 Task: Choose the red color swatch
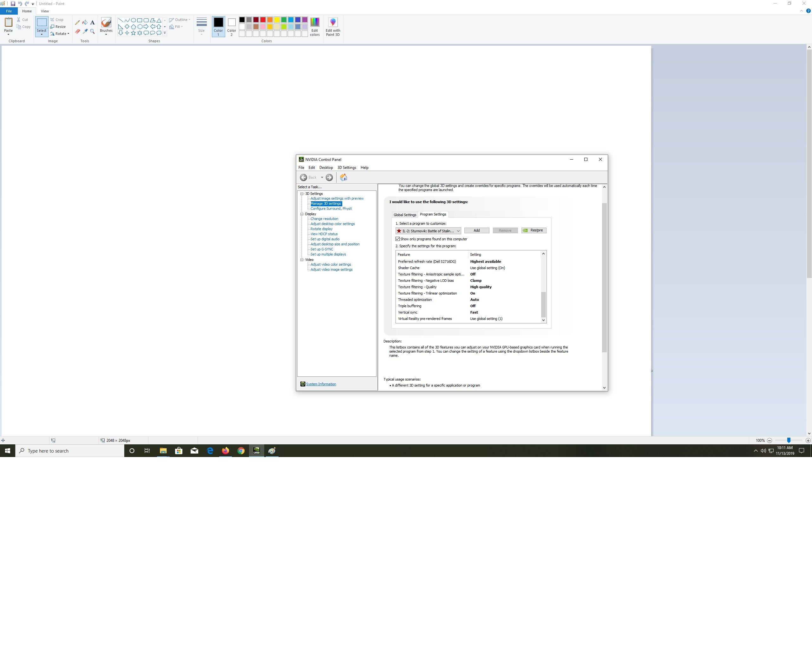263,20
